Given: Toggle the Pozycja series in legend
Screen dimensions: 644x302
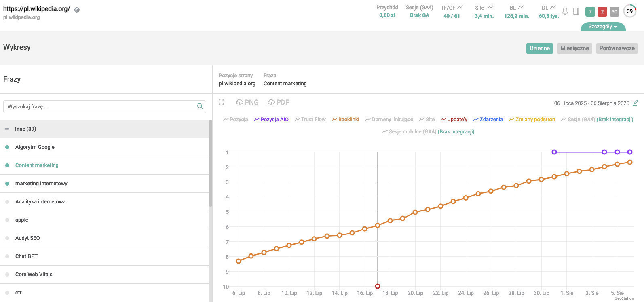Looking at the screenshot, I should 236,120.
